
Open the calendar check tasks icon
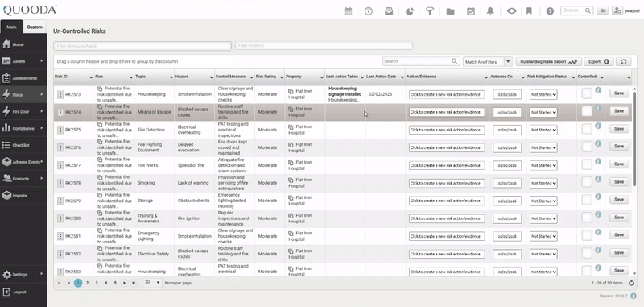471,11
